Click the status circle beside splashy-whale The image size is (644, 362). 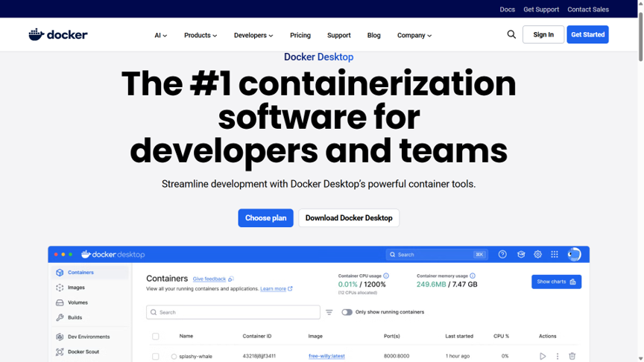[x=174, y=357]
